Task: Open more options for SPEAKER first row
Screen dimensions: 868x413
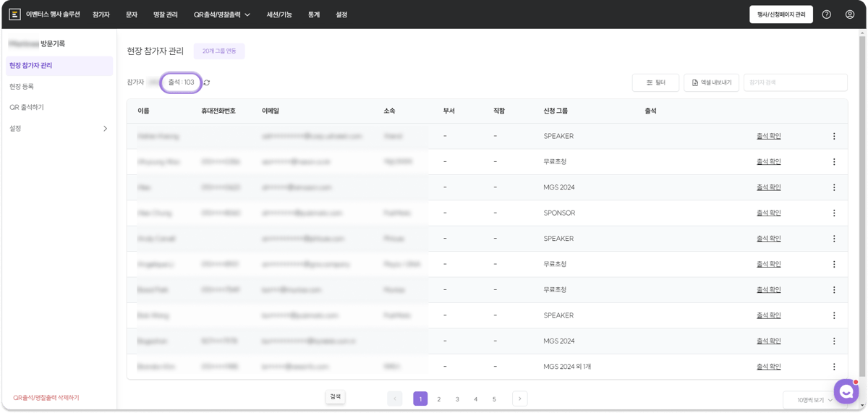Action: 834,136
